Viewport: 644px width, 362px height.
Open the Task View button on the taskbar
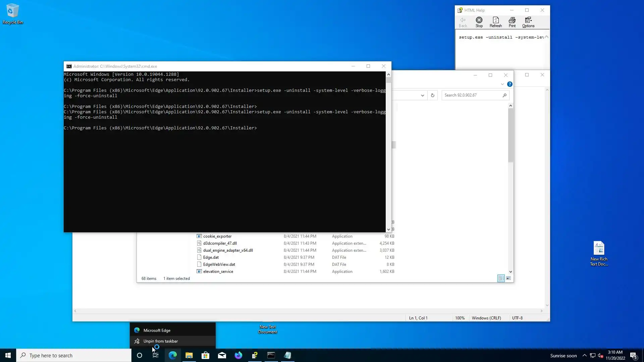(x=156, y=355)
